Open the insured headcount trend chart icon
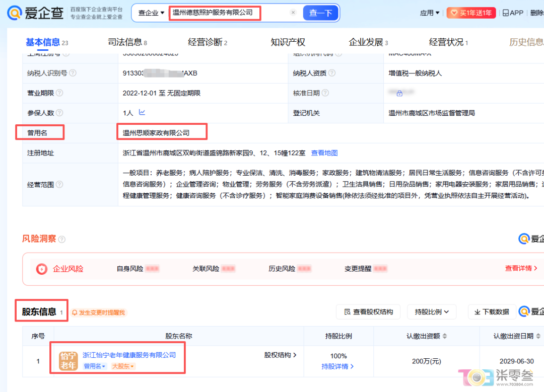 pos(142,112)
